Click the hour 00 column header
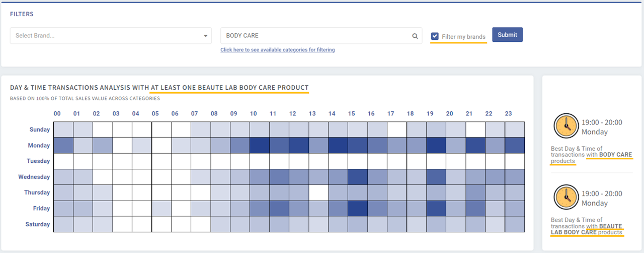644x253 pixels. click(x=57, y=114)
